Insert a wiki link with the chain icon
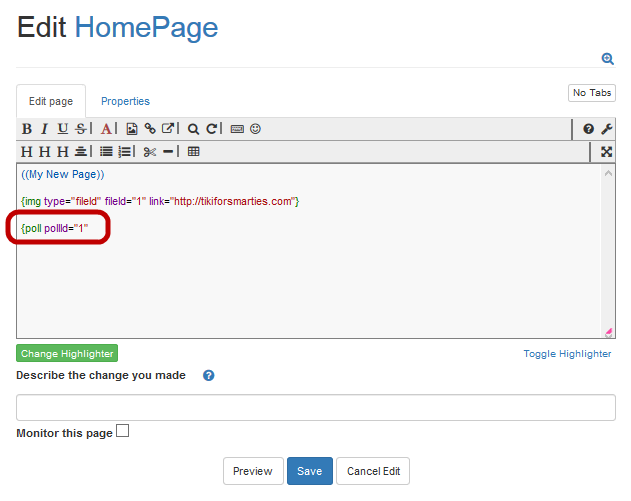631x501 pixels. (150, 129)
